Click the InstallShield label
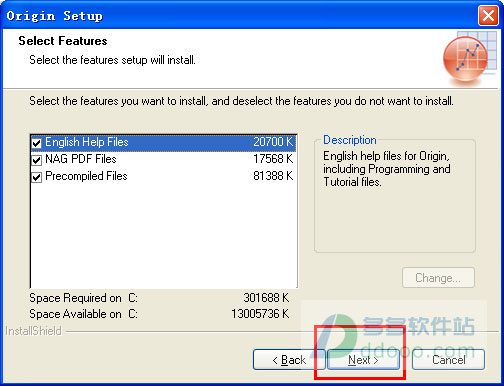Image resolution: width=504 pixels, height=386 pixels. pyautogui.click(x=33, y=331)
